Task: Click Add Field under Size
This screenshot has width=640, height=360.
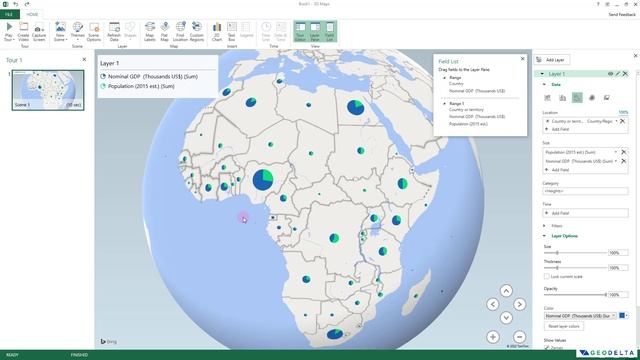Action: 558,169
